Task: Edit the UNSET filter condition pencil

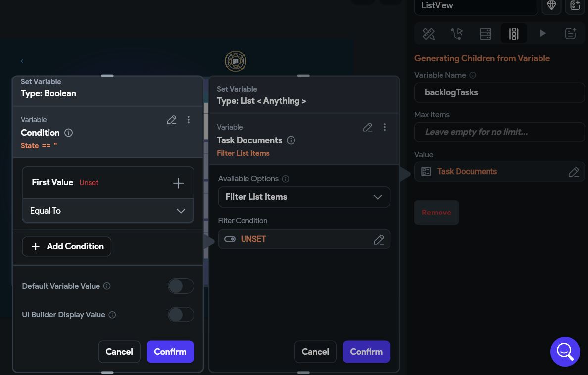Action: [x=379, y=239]
